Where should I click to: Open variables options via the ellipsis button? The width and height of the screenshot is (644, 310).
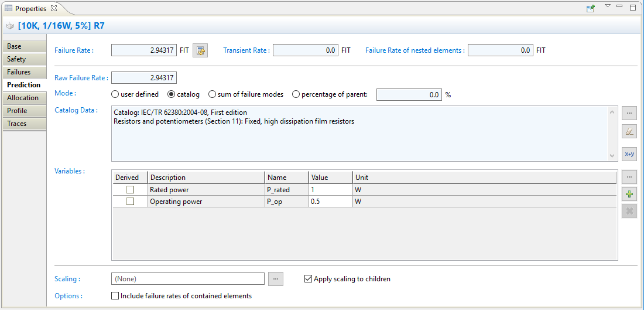coord(629,176)
